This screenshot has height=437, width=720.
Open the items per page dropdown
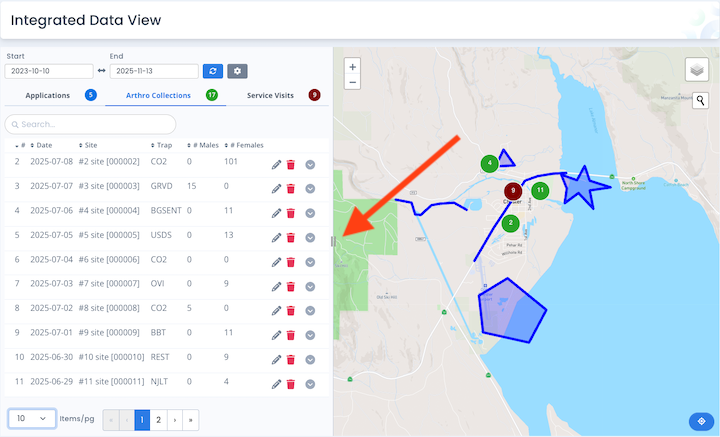click(32, 418)
